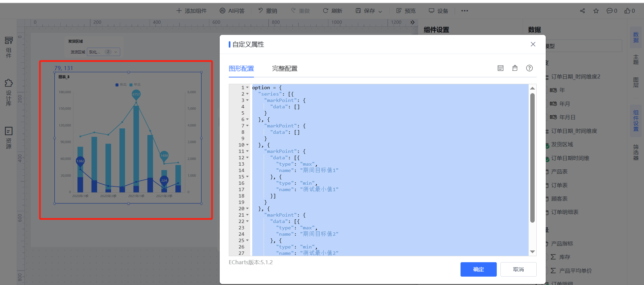The image size is (644, 285).
Task: Click the format code icon in dialog
Action: click(500, 68)
